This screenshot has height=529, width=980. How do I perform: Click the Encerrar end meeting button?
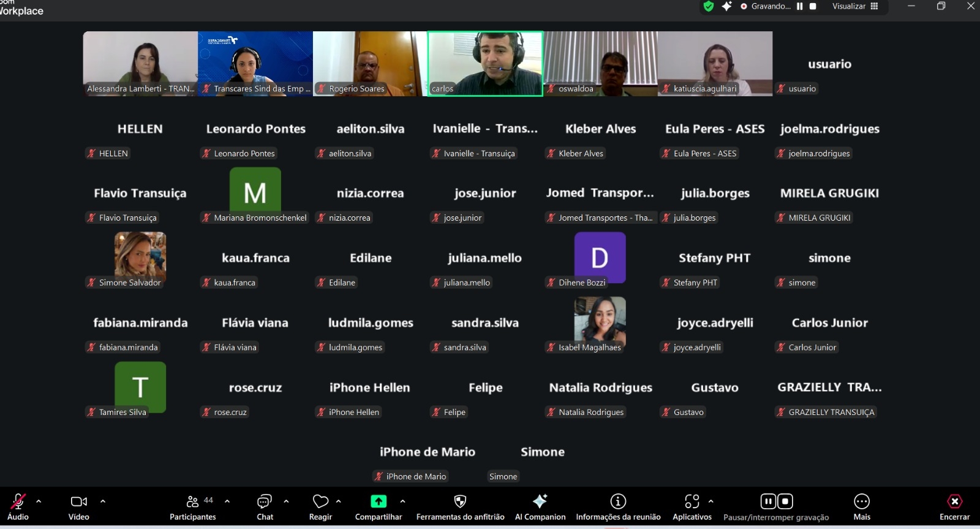954,507
